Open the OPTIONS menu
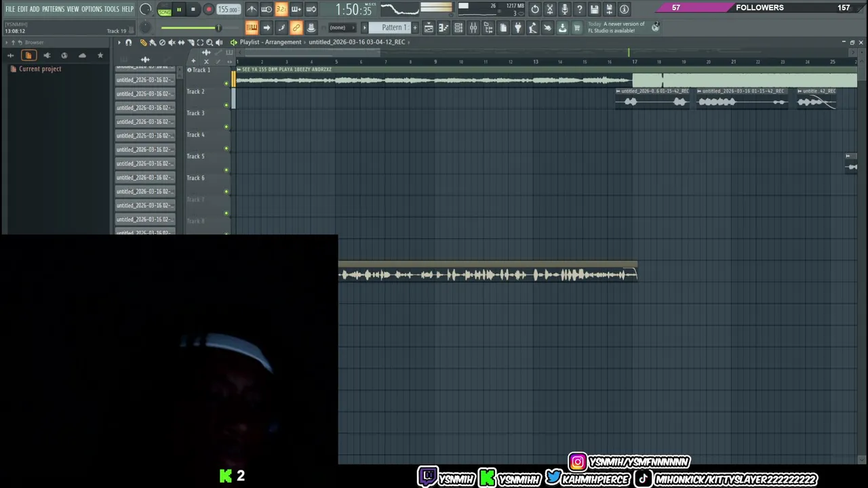Viewport: 868px width, 488px height. pyautogui.click(x=92, y=9)
